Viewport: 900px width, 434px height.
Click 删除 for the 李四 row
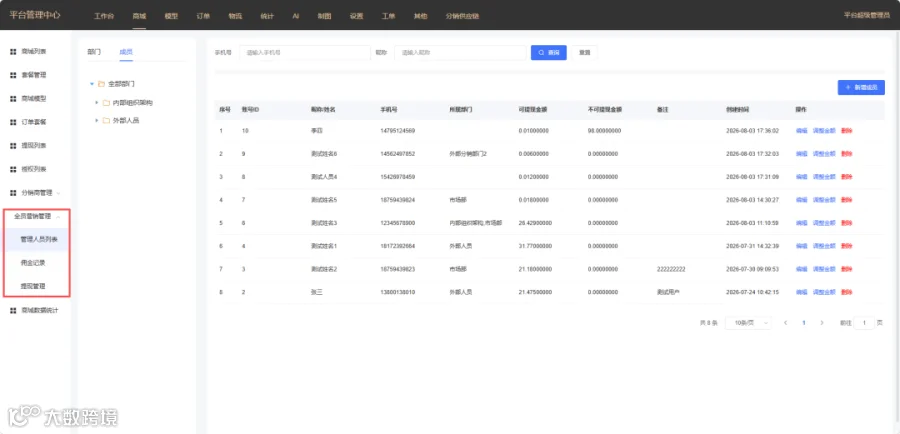847,131
